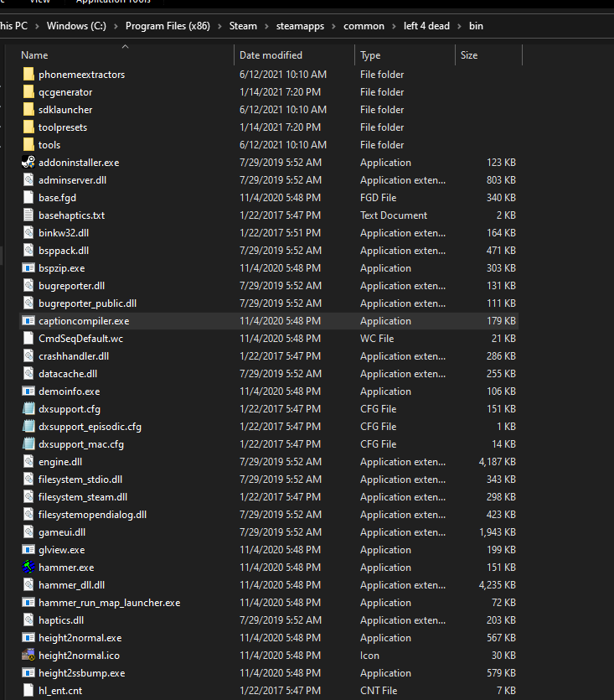Sort files by Type column header
614x700 pixels.
pos(370,55)
